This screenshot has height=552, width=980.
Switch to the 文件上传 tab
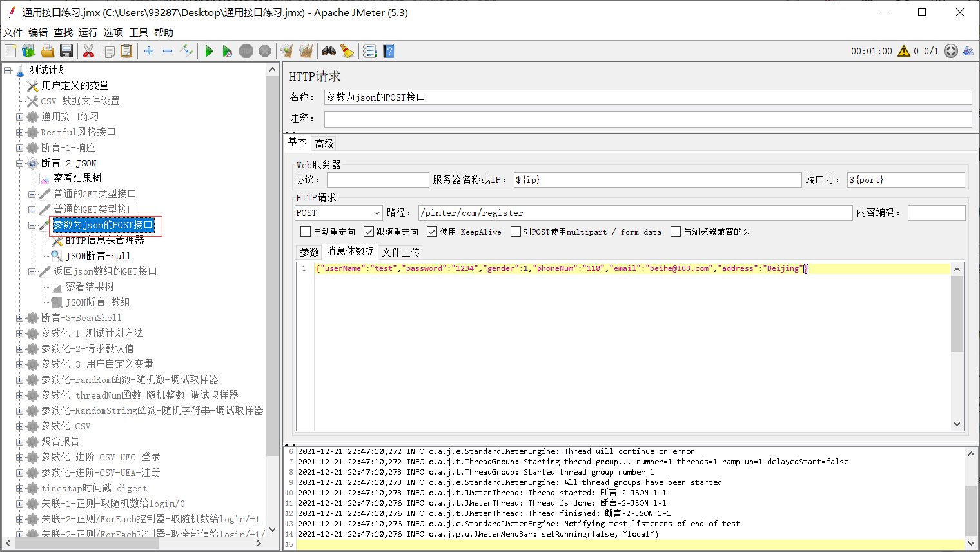401,252
